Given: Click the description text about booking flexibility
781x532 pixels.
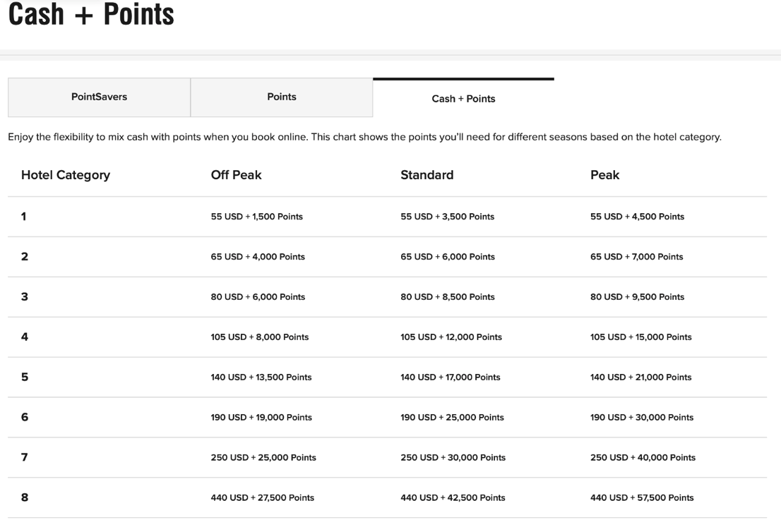Looking at the screenshot, I should tap(364, 137).
